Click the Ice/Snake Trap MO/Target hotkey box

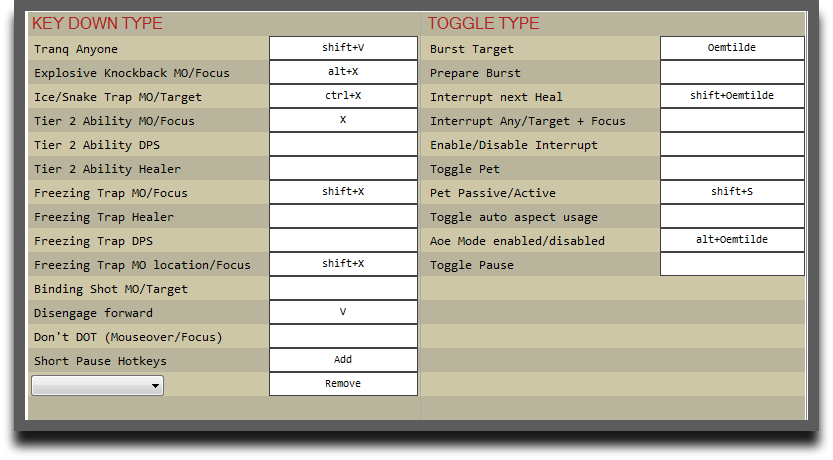(x=343, y=96)
